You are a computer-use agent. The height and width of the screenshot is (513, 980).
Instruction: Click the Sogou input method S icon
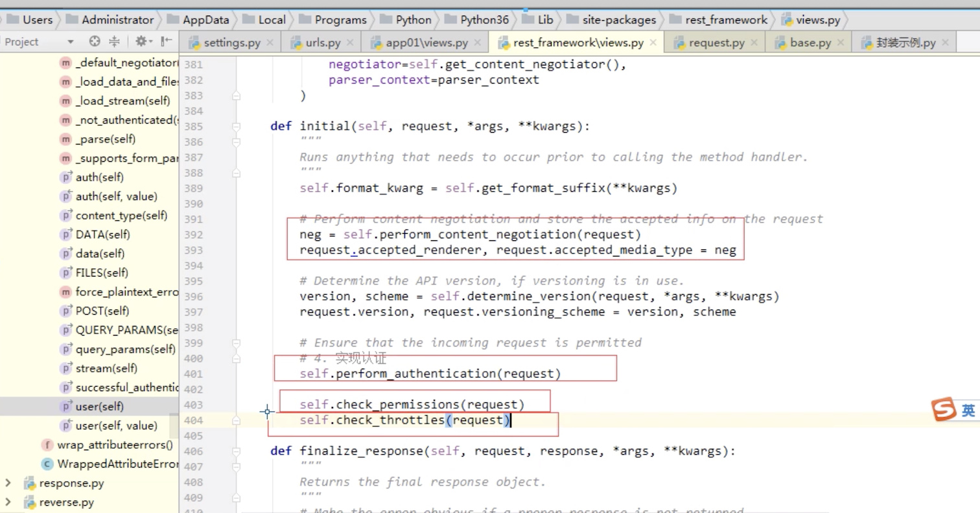(x=944, y=409)
